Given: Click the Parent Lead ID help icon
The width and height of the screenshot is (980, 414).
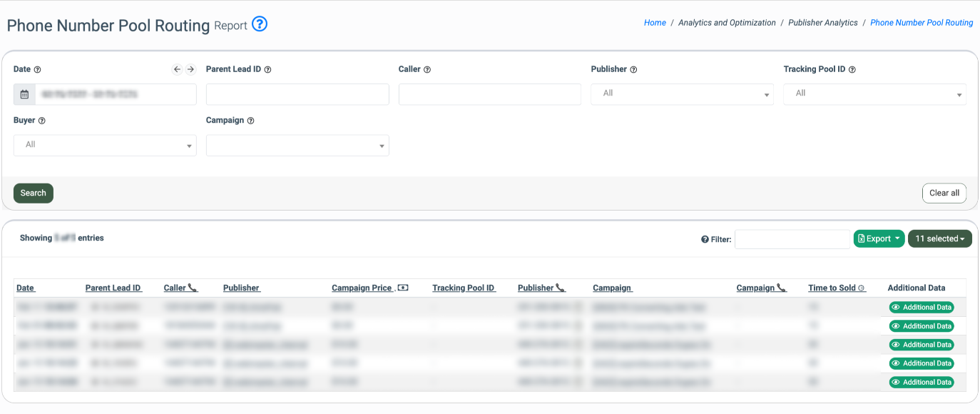Looking at the screenshot, I should (267, 70).
